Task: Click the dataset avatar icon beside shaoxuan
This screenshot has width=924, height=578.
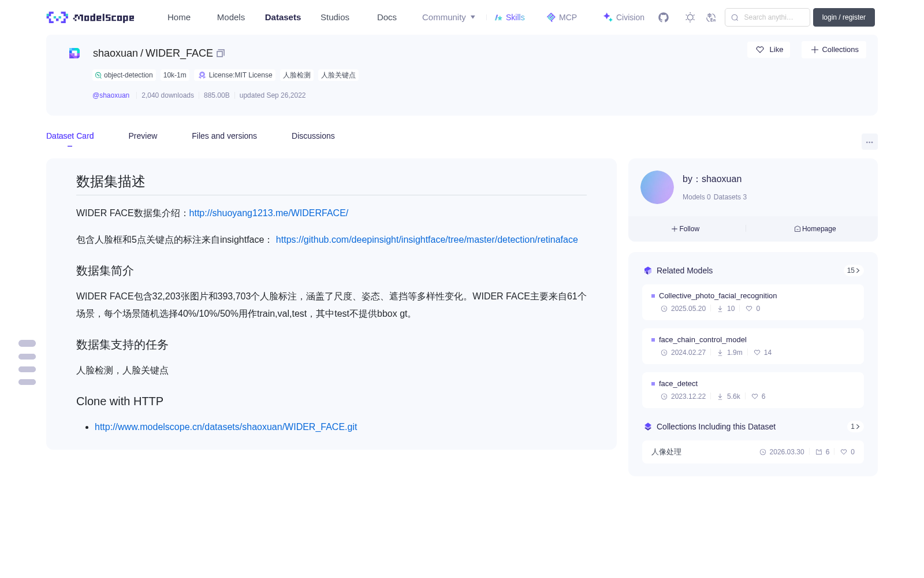Action: pyautogui.click(x=74, y=53)
